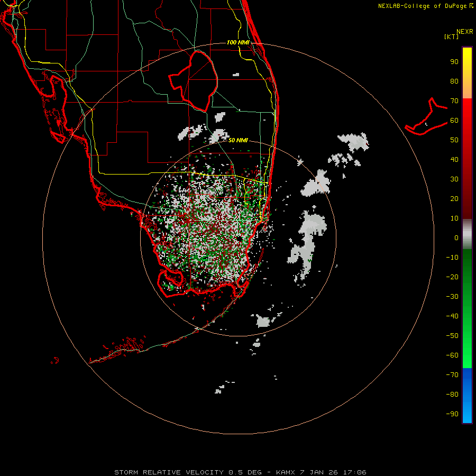Click the positive 80 scale value

coord(454,81)
